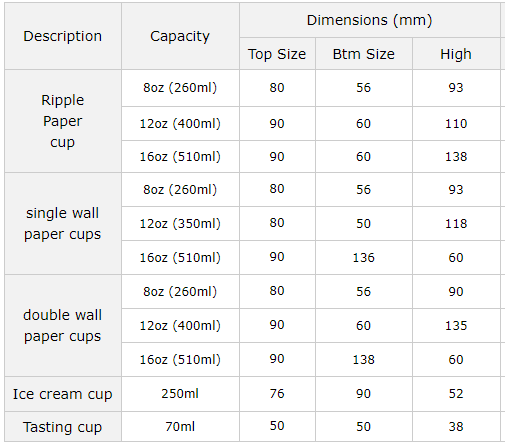Click the 136 bottom size cell
The width and height of the screenshot is (505, 446).
pos(364,257)
